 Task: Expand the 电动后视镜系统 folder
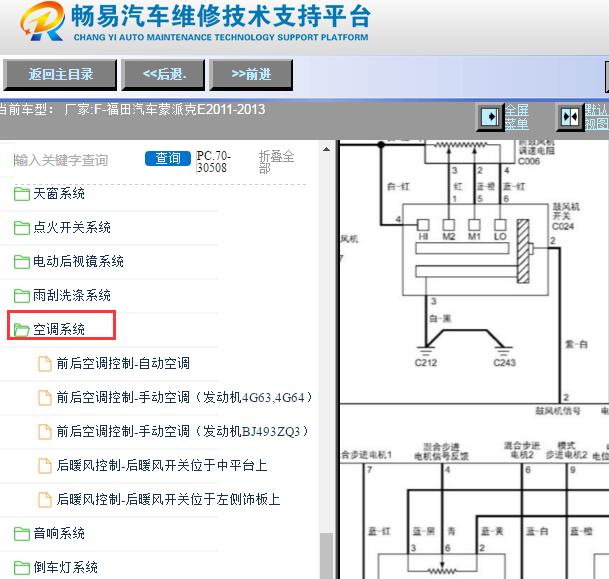(78, 261)
